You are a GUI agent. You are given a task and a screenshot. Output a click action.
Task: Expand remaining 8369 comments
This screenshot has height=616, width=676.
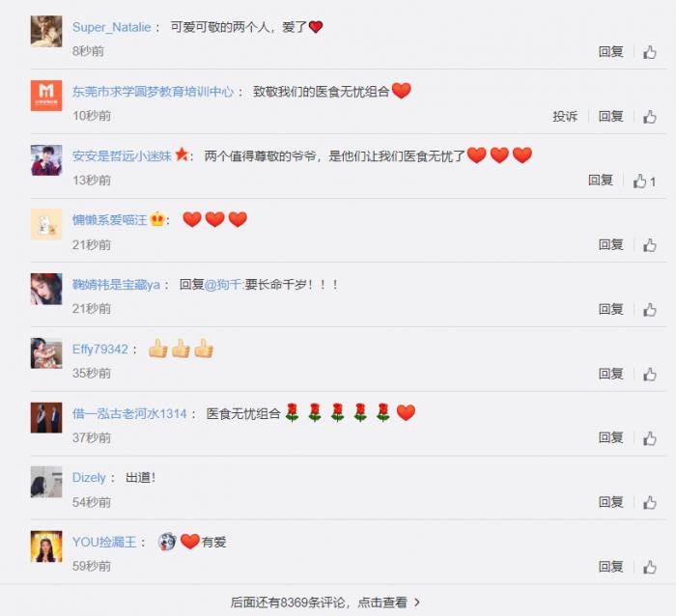pos(325,602)
